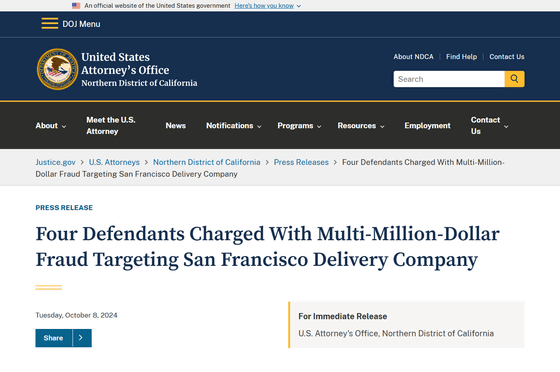Click the Justice.gov breadcrumb link

[55, 162]
